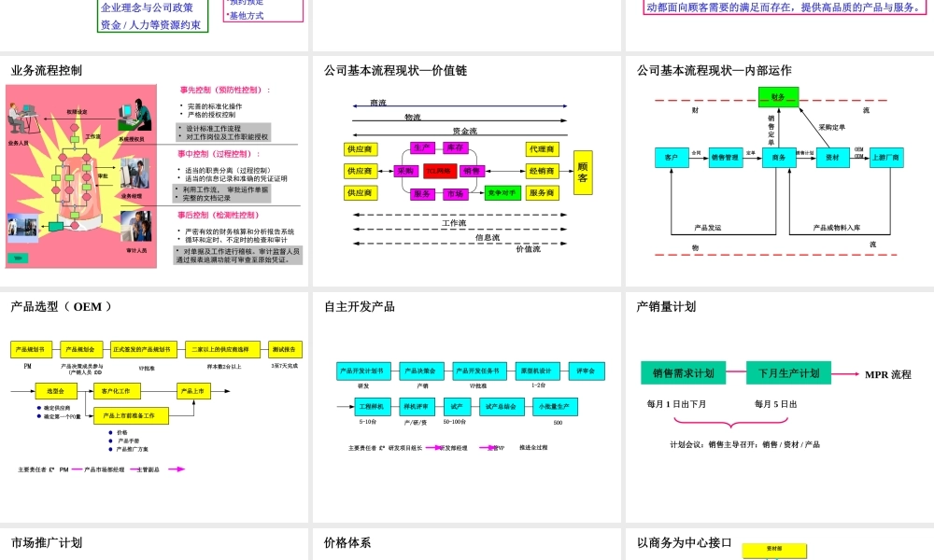Select the cyan 商务 box

coord(779,158)
